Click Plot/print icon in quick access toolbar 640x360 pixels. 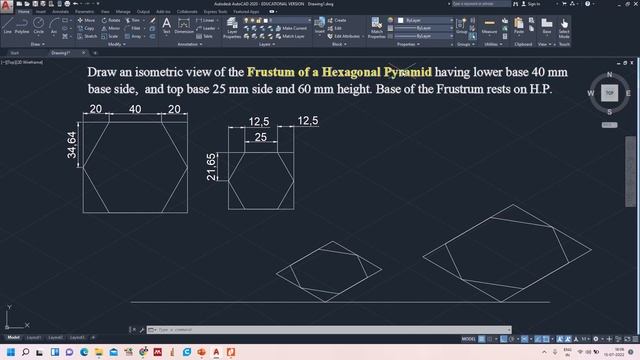(x=67, y=4)
